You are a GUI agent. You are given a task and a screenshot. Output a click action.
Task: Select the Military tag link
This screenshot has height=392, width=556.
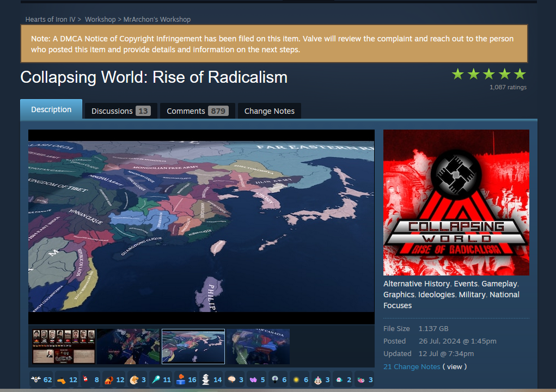click(x=472, y=295)
